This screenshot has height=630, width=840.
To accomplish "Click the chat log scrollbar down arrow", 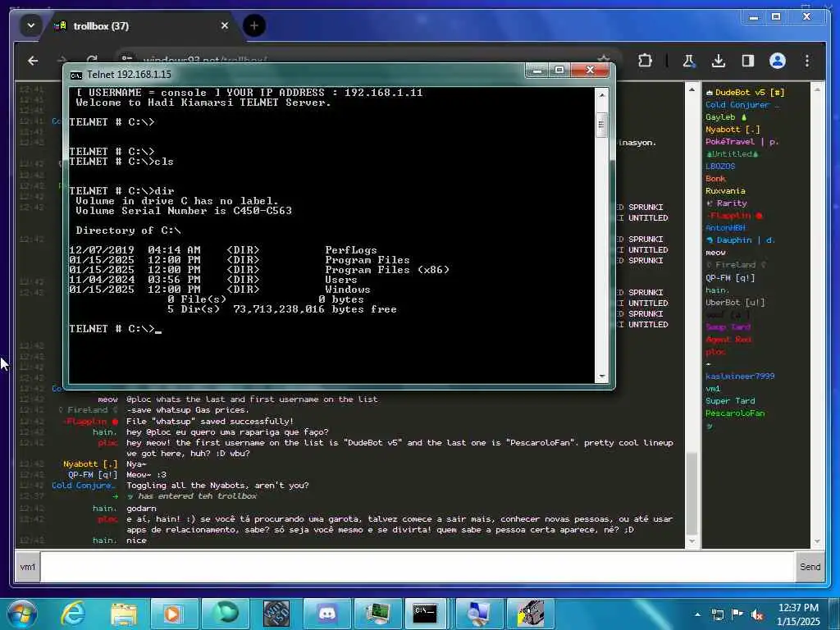I will (692, 541).
